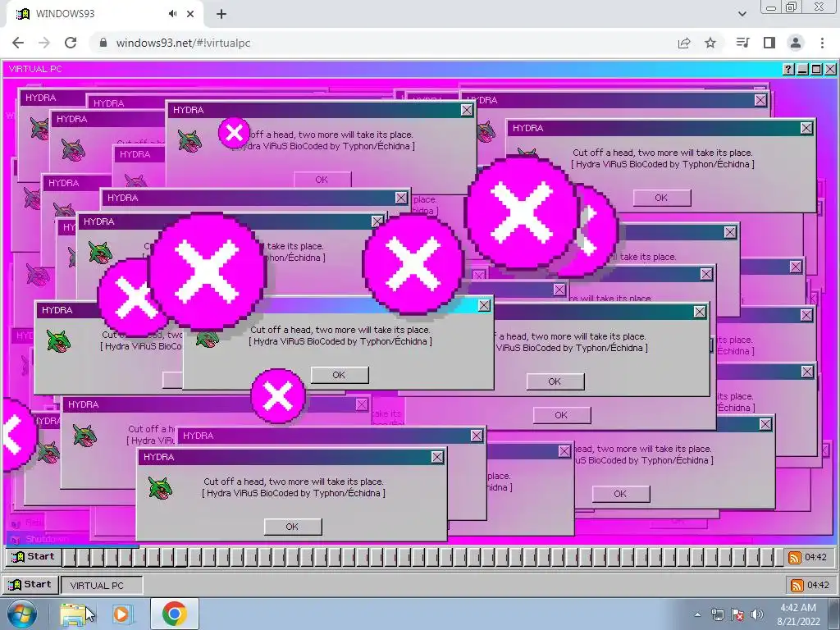Image resolution: width=840 pixels, height=630 pixels.
Task: Click OK in the active cyan-titled Hydra dialog
Action: point(339,375)
